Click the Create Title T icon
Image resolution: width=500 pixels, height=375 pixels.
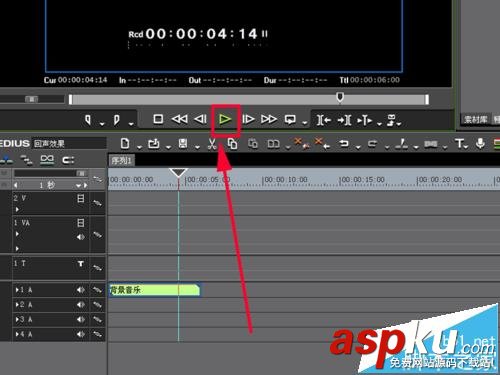(x=460, y=144)
